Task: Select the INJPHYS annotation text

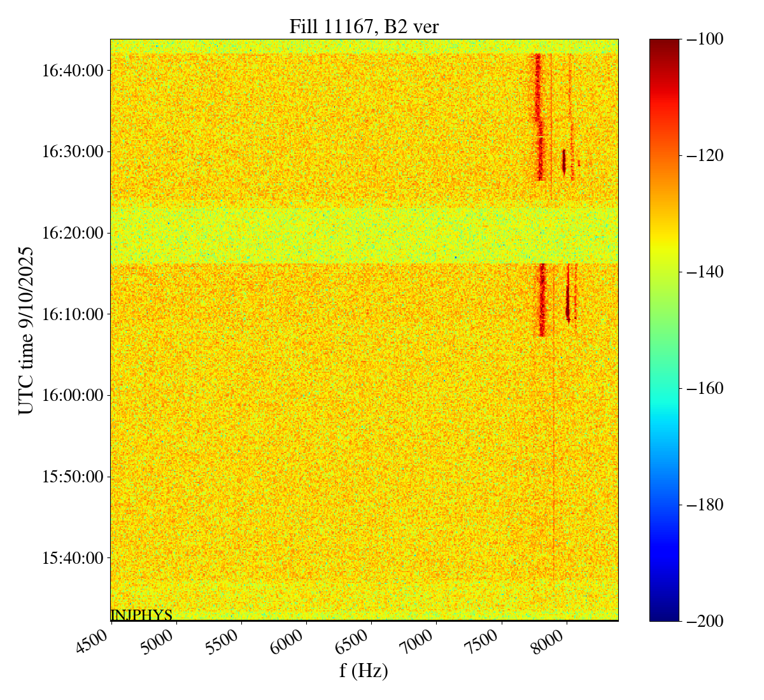Action: pos(141,615)
